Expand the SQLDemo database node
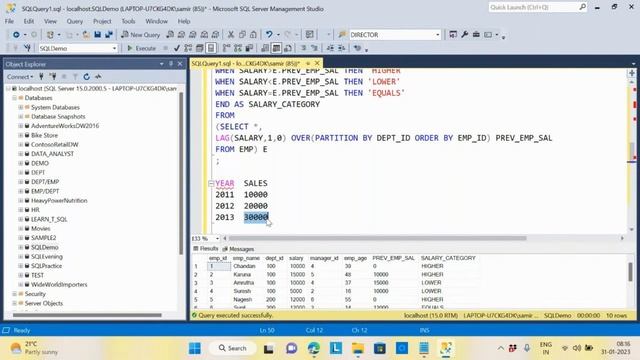 [x=20, y=247]
